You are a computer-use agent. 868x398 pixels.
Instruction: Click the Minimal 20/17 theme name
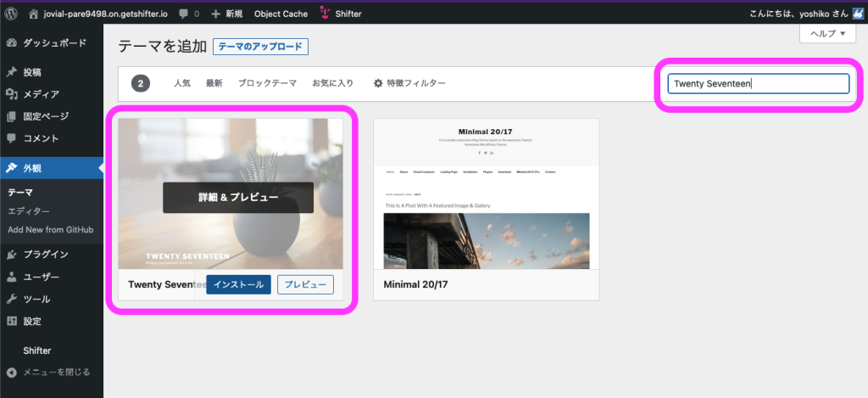pos(415,284)
